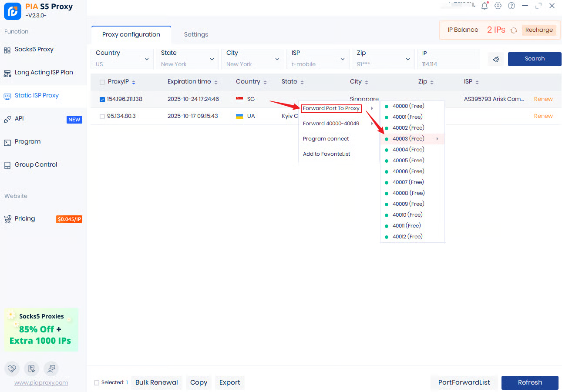Check the 95.134.80.3 proxy row checkbox
The width and height of the screenshot is (562, 392).
click(102, 117)
